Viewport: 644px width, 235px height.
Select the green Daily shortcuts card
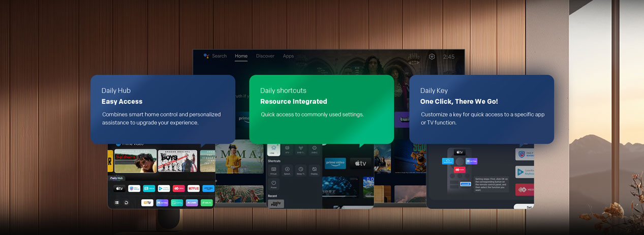point(321,109)
